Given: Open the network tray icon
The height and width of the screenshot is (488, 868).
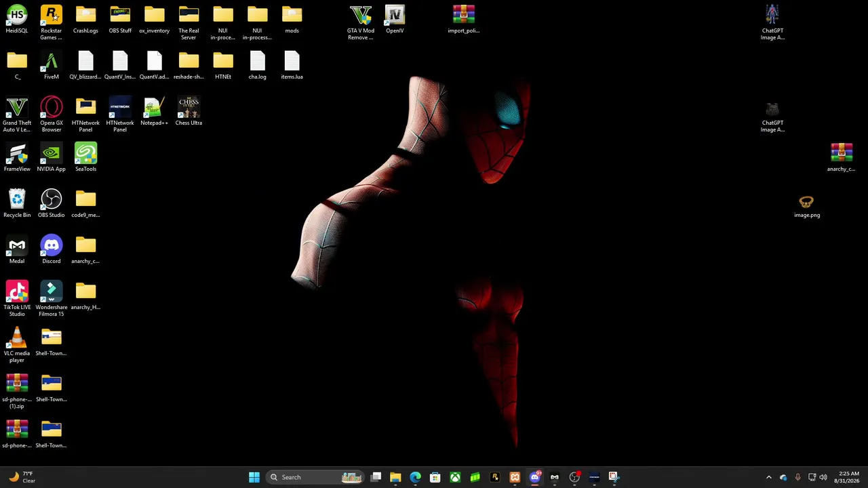Looking at the screenshot, I should (x=812, y=477).
